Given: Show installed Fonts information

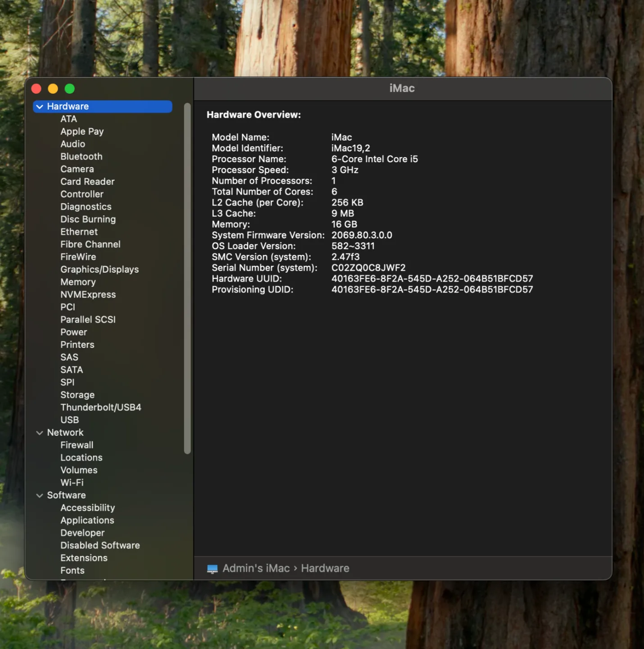Looking at the screenshot, I should pyautogui.click(x=72, y=570).
